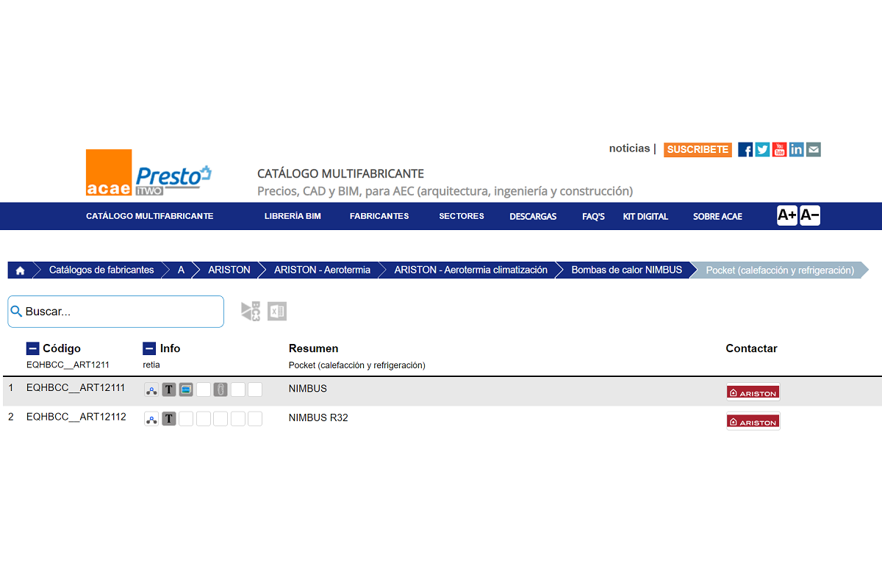This screenshot has height=588, width=882.
Task: Open the NIMBUS R32 summary entry
Action: [x=318, y=418]
